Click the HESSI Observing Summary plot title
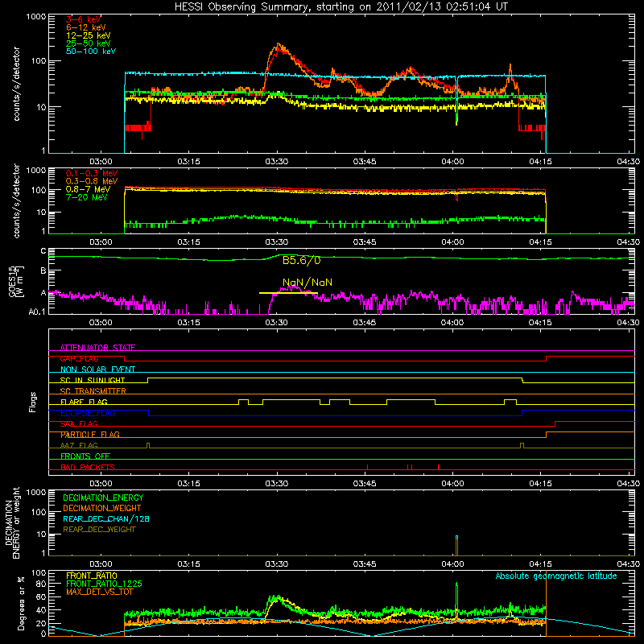Screen dimensions: 644x644 point(341,6)
